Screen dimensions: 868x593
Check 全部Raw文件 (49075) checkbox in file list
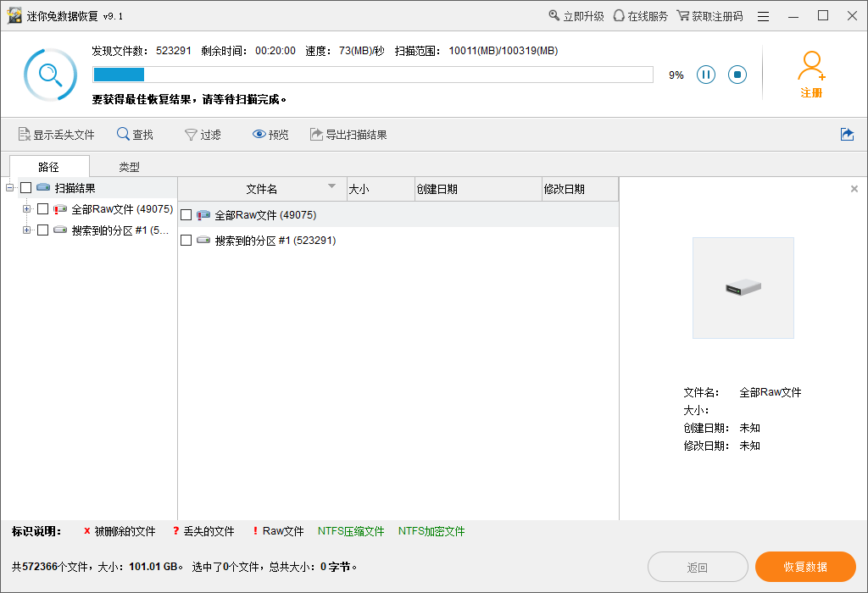pyautogui.click(x=186, y=215)
